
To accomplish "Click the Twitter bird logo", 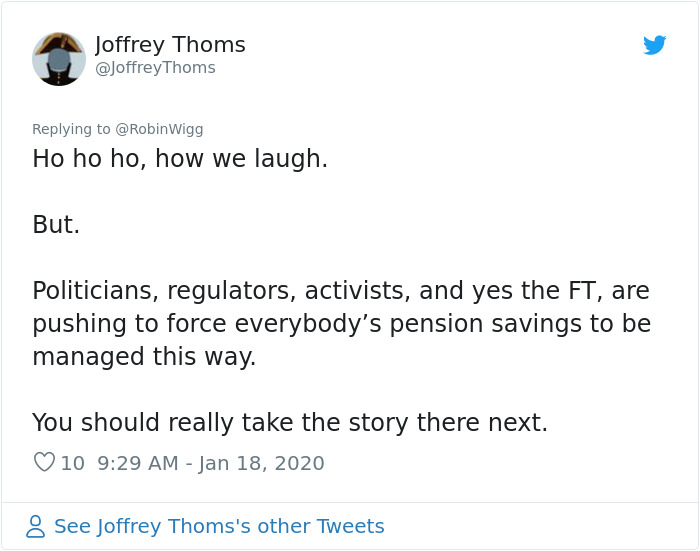I will tap(654, 45).
